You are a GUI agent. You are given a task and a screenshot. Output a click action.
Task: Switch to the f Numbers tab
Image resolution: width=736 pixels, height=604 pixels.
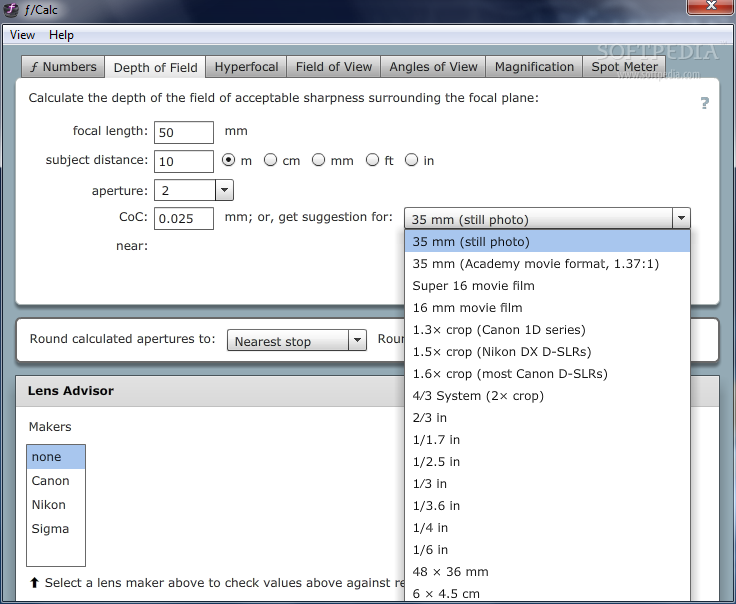tap(63, 67)
